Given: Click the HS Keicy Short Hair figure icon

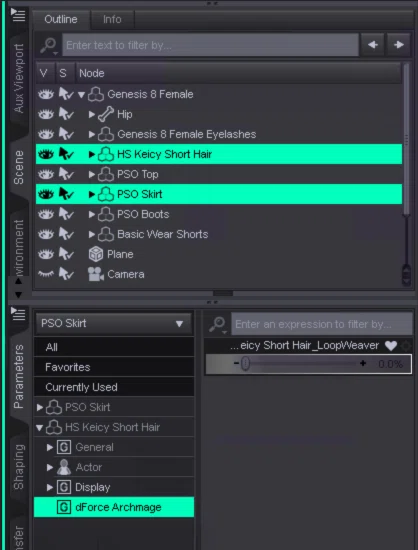Looking at the screenshot, I should click(x=106, y=154).
